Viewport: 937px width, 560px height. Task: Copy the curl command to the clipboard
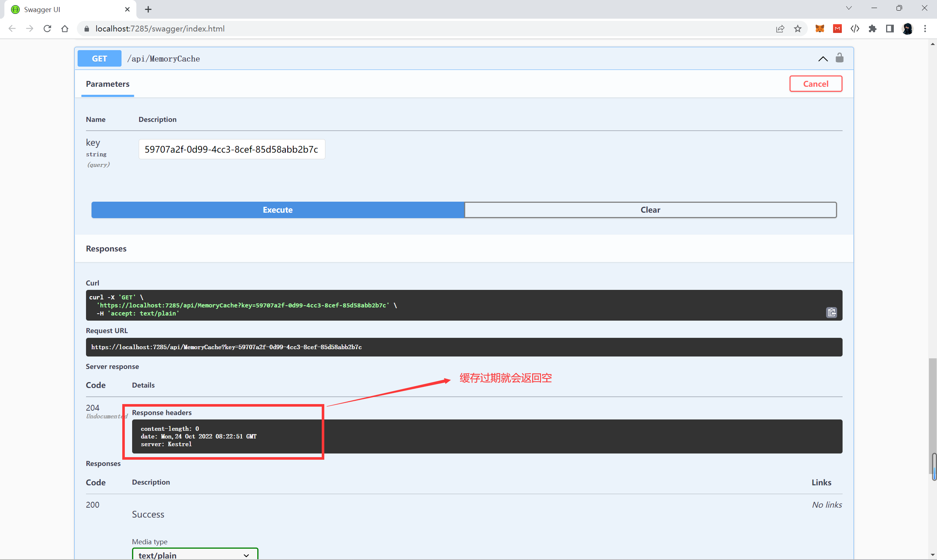pyautogui.click(x=831, y=313)
